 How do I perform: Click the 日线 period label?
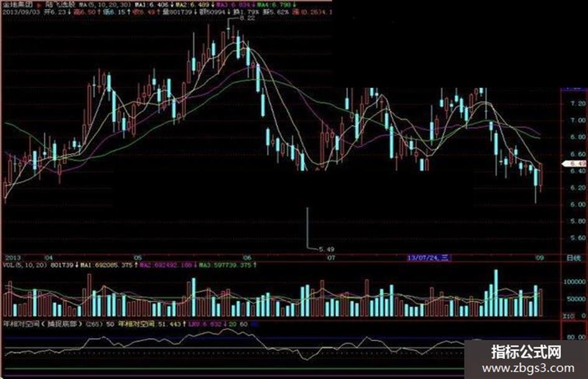click(573, 258)
